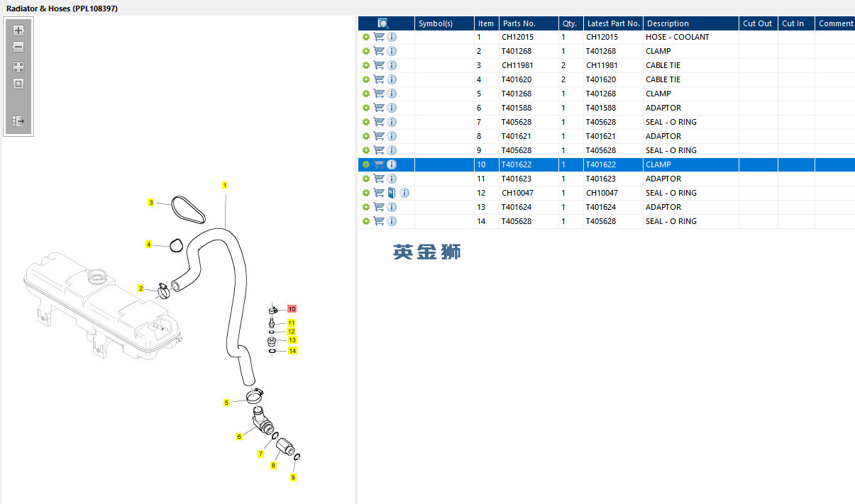The height and width of the screenshot is (504, 855).
Task: Click ADAPTOR description in item 8 row
Action: point(663,136)
